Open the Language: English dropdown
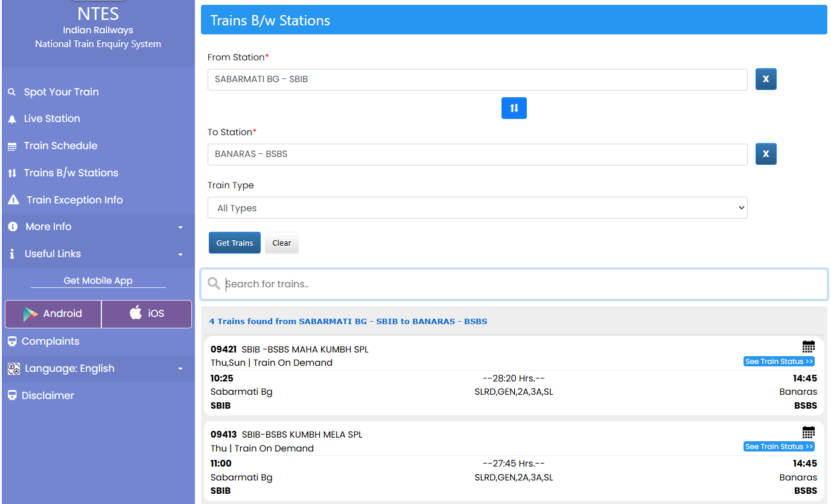Screen dimensions: 831x504 [98, 369]
